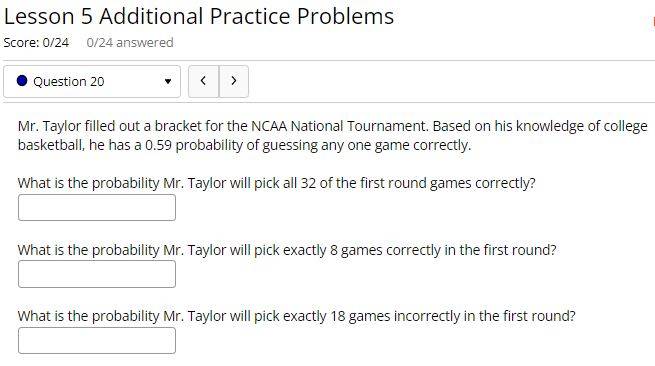
Task: Click the NCAA National Tournament text
Action: [339, 126]
